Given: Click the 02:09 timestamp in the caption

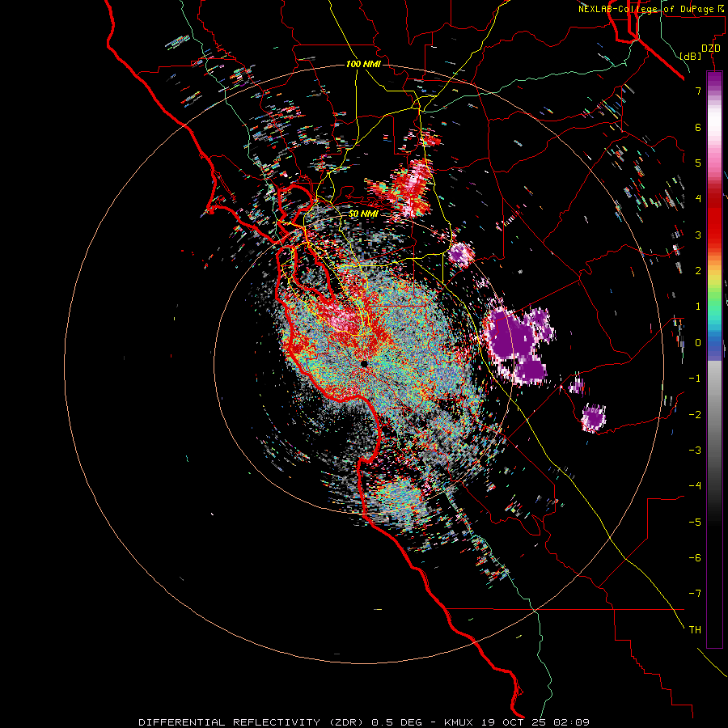Looking at the screenshot, I should [x=574, y=722].
